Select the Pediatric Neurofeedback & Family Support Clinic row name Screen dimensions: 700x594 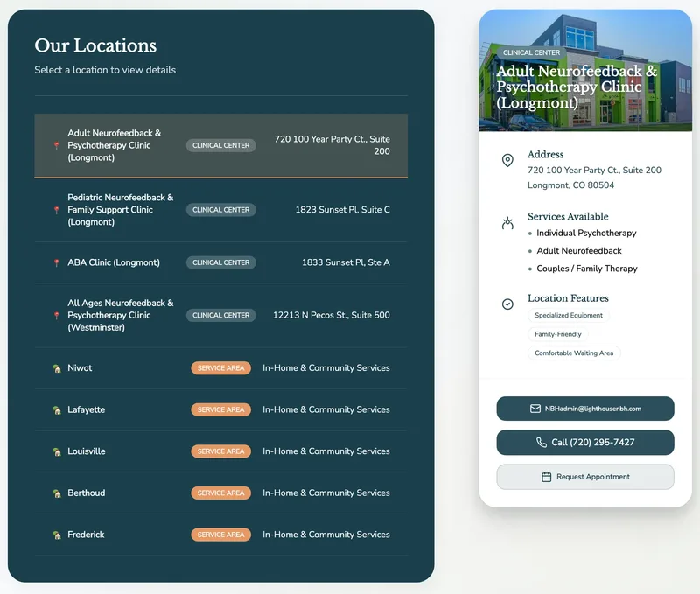click(121, 210)
